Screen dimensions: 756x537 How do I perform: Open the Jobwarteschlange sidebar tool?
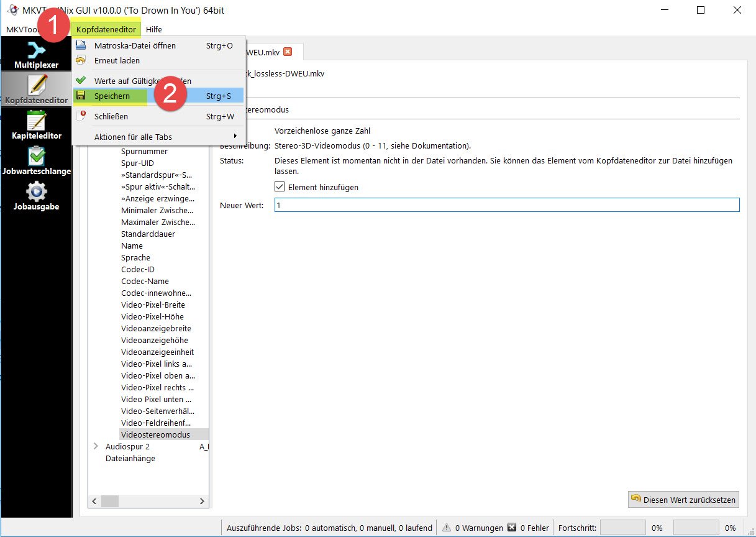[x=37, y=160]
